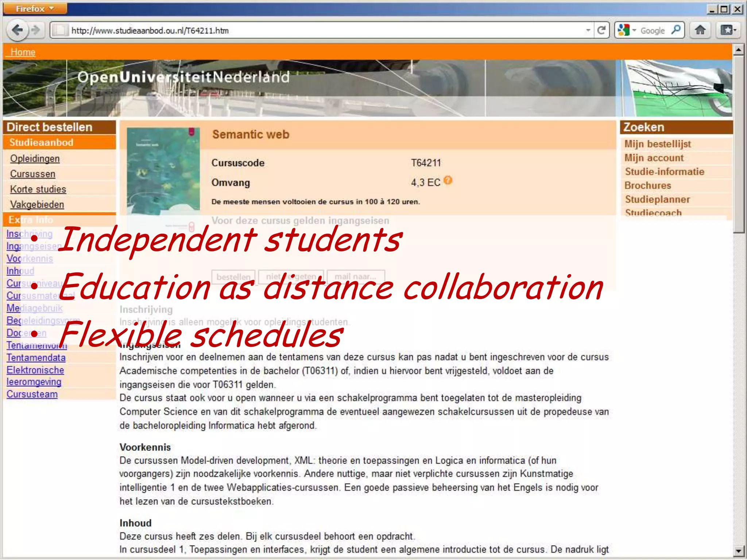Click the browser back arrow button

click(x=17, y=30)
